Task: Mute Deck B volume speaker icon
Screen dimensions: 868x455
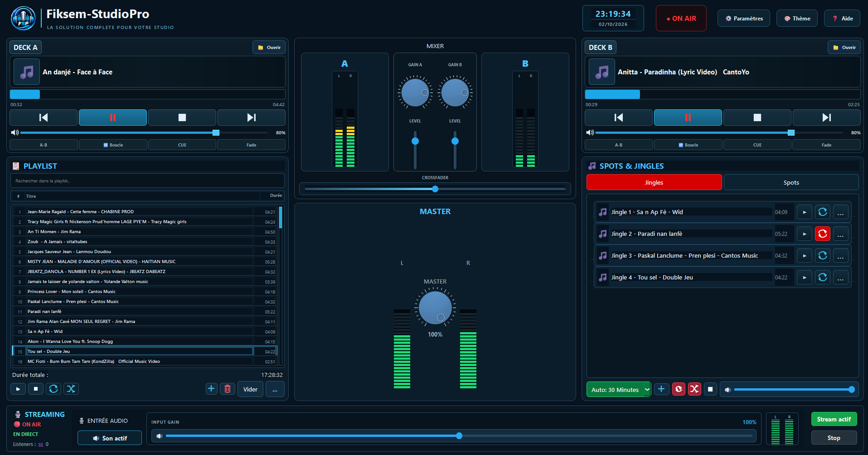Action: [590, 132]
